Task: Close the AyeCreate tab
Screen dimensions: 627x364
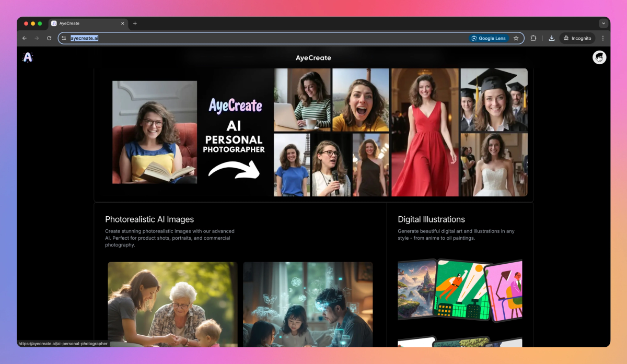Action: tap(123, 24)
